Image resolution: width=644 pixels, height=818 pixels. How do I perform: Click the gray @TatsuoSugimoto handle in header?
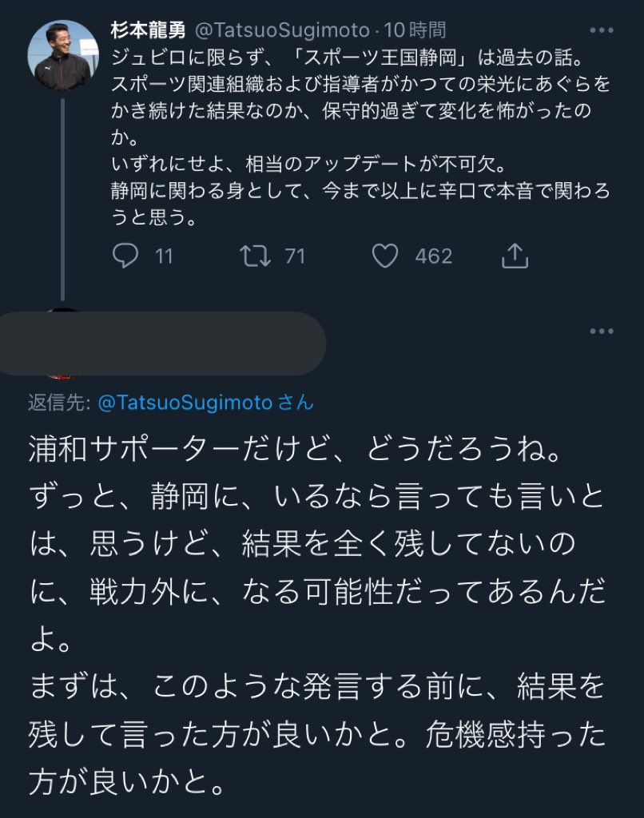(x=282, y=30)
